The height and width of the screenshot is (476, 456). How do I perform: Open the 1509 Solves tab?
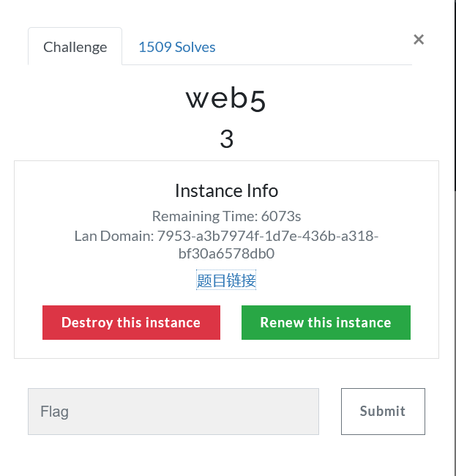(x=177, y=47)
